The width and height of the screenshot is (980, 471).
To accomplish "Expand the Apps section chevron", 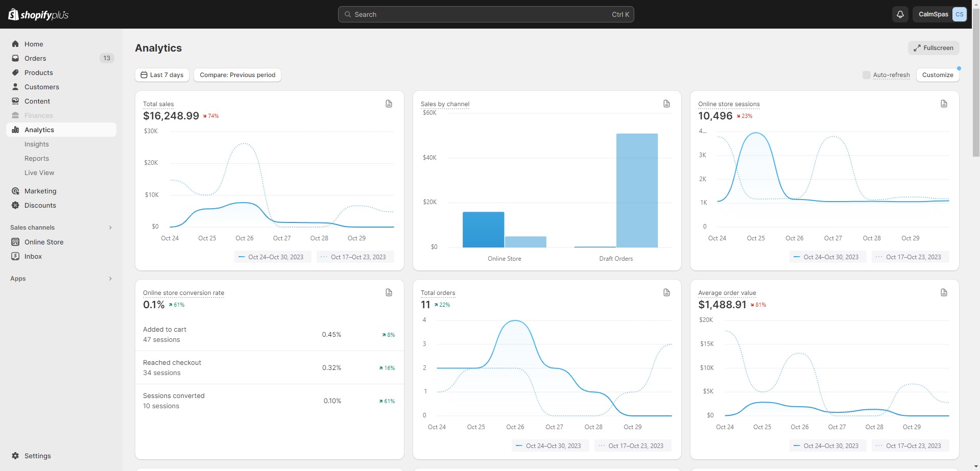I will 110,279.
